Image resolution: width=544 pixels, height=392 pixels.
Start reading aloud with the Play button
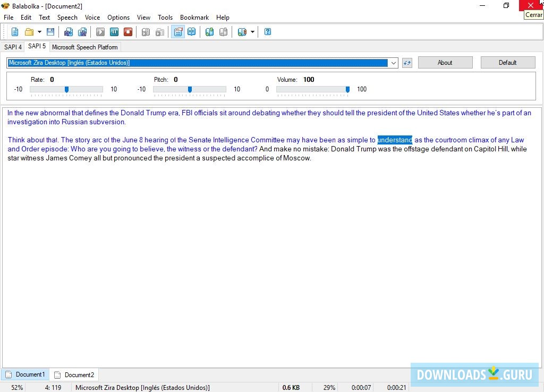pyautogui.click(x=100, y=32)
